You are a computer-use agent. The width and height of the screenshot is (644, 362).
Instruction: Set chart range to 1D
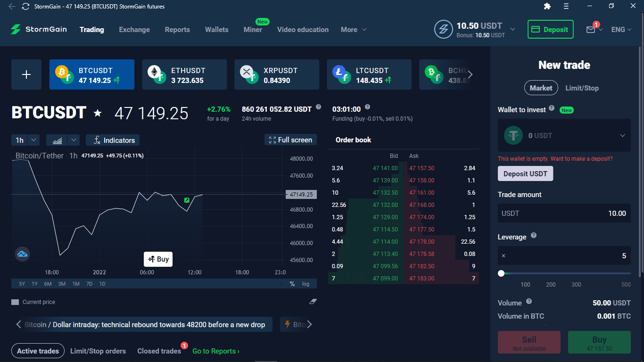(x=102, y=284)
